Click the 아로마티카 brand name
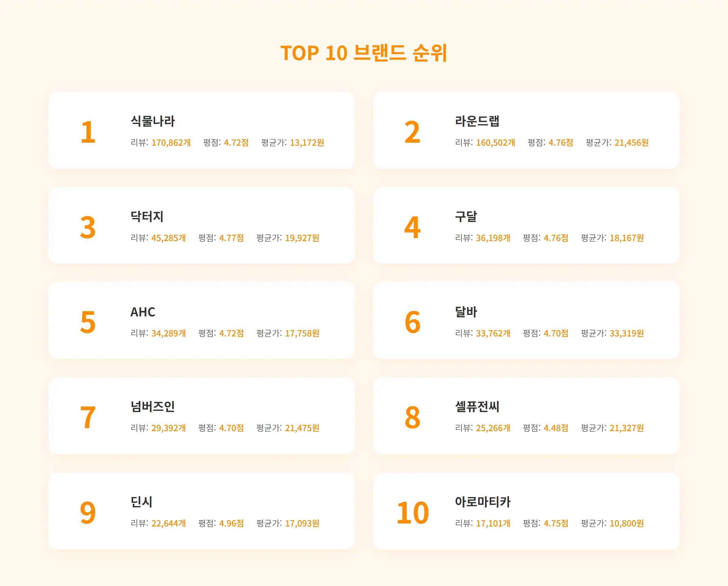 click(x=483, y=502)
